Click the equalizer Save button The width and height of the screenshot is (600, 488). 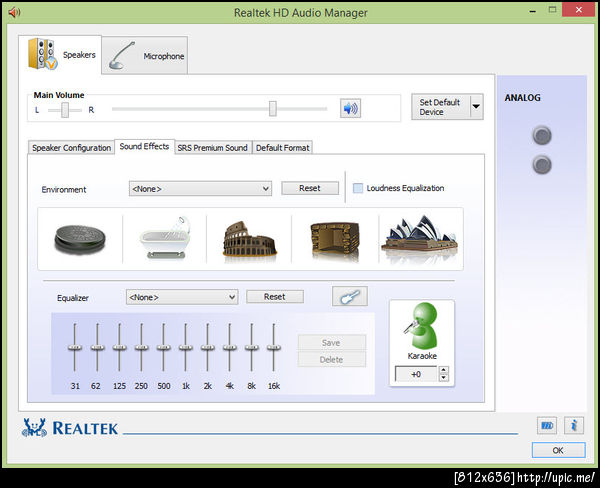tap(331, 343)
